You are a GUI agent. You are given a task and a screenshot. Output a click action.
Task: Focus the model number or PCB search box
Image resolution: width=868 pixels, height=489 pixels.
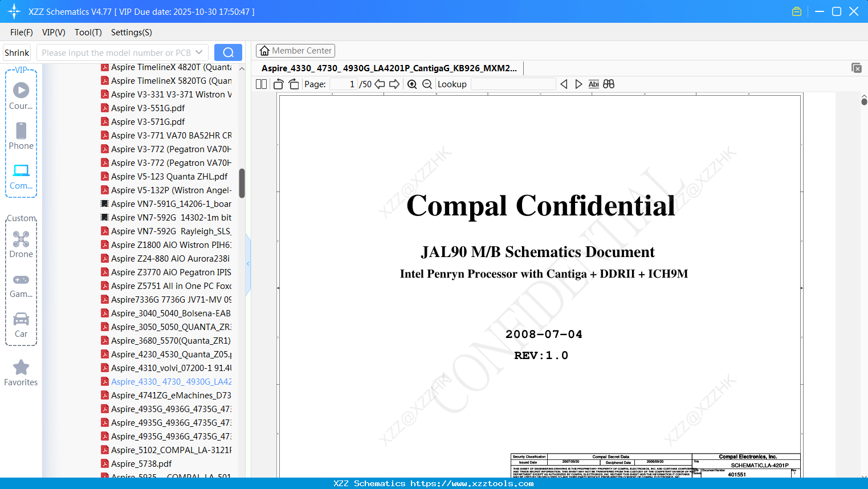tap(116, 52)
